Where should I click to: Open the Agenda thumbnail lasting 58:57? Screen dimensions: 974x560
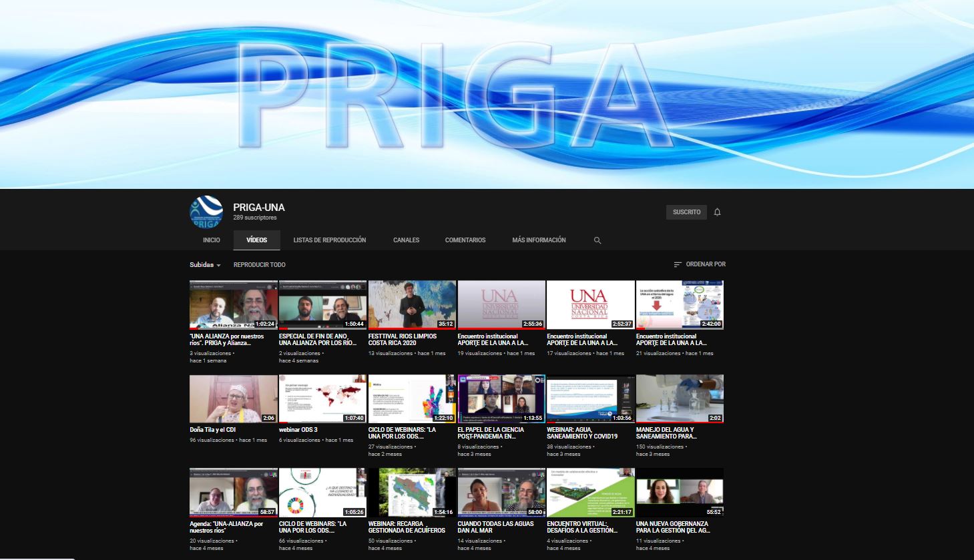[234, 493]
